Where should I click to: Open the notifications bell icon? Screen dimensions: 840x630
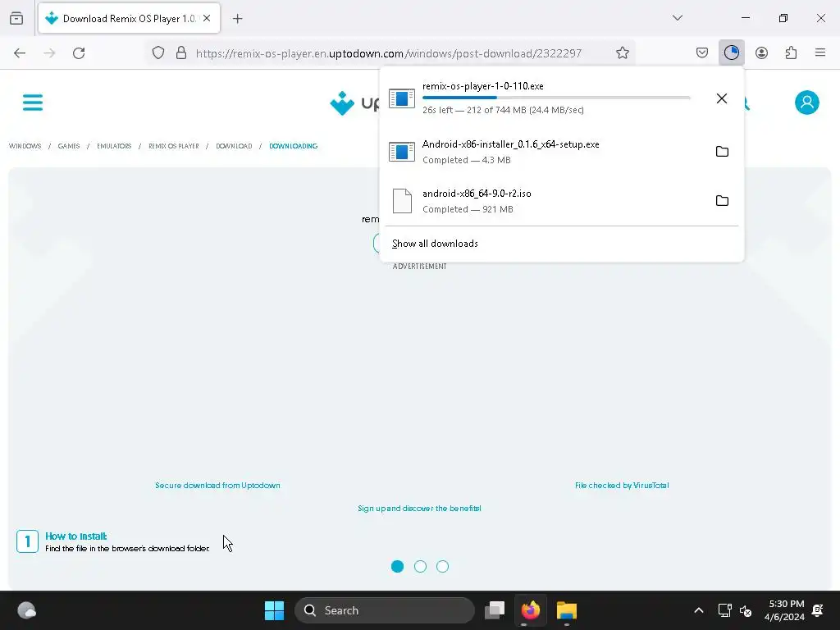[818, 610]
